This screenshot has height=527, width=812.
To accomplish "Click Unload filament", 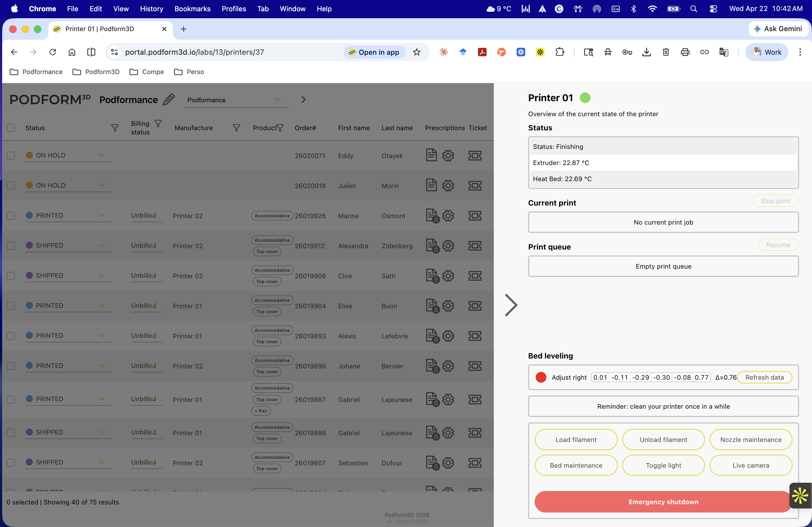I will point(663,440).
